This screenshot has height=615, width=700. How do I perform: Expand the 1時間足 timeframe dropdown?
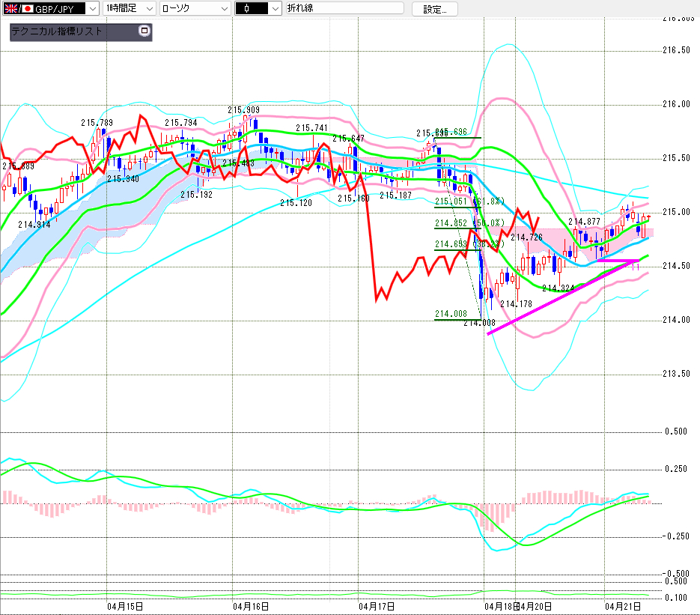click(x=149, y=9)
